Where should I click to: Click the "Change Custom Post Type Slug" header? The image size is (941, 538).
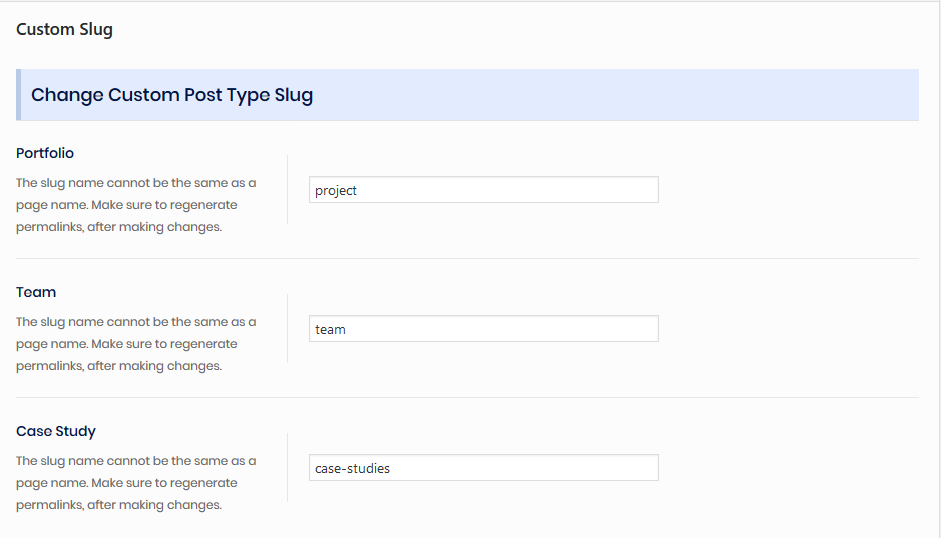point(172,95)
